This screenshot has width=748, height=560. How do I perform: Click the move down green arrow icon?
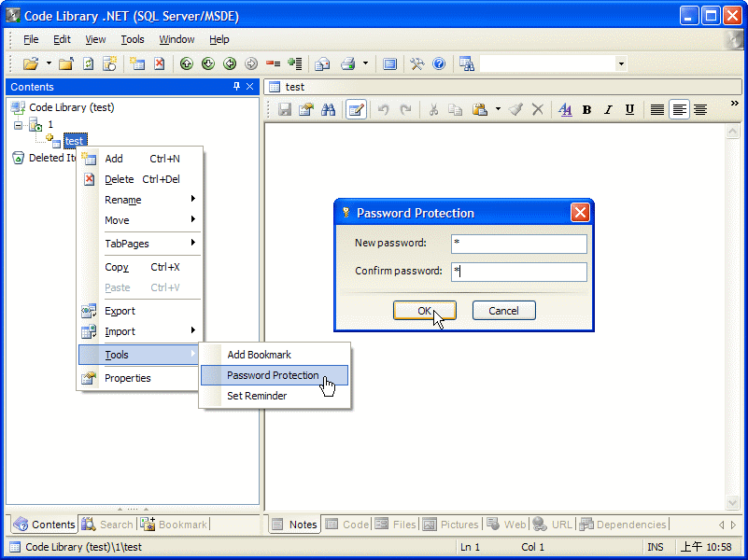208,63
